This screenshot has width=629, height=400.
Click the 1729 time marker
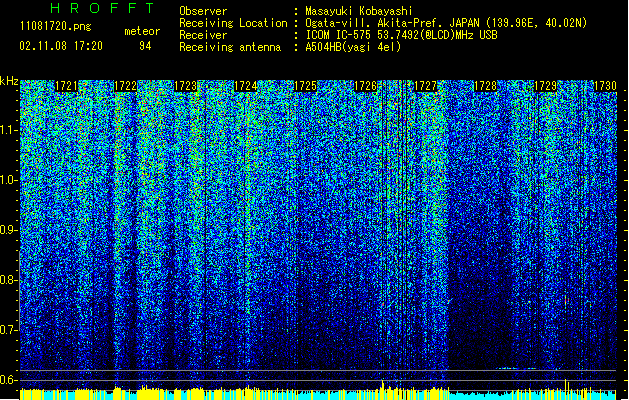(x=546, y=86)
